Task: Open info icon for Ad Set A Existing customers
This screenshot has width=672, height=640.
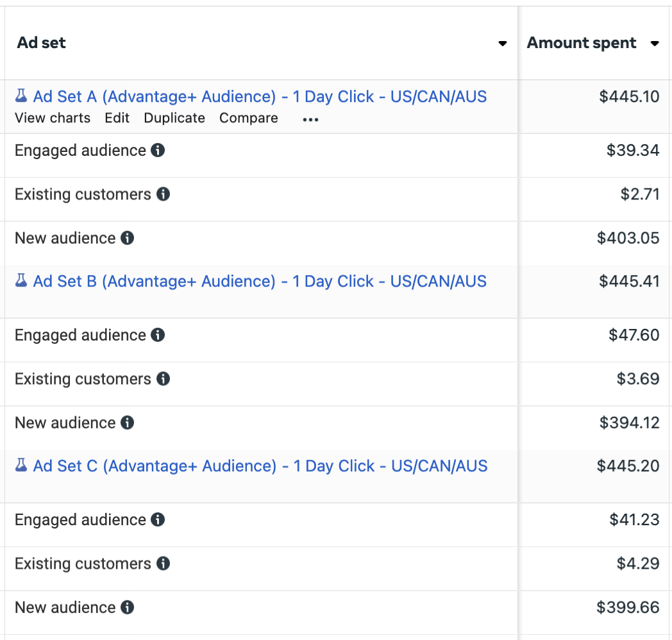Action: pos(163,194)
